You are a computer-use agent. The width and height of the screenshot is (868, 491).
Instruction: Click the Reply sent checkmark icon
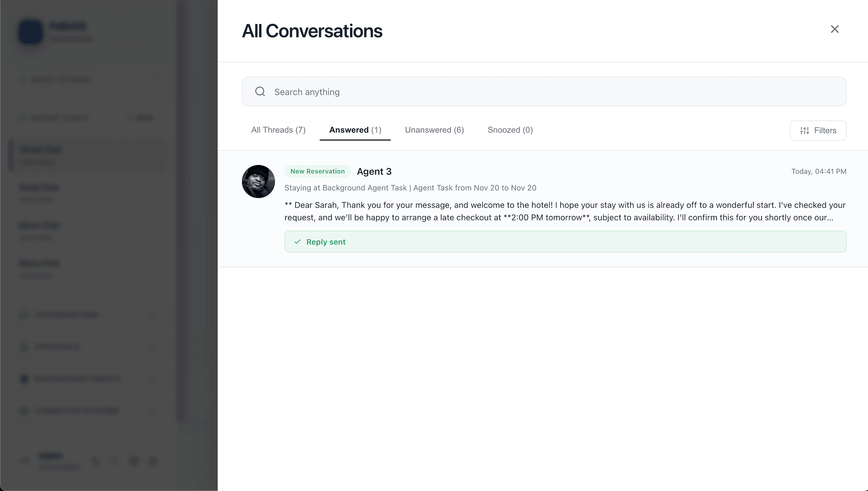coord(297,242)
